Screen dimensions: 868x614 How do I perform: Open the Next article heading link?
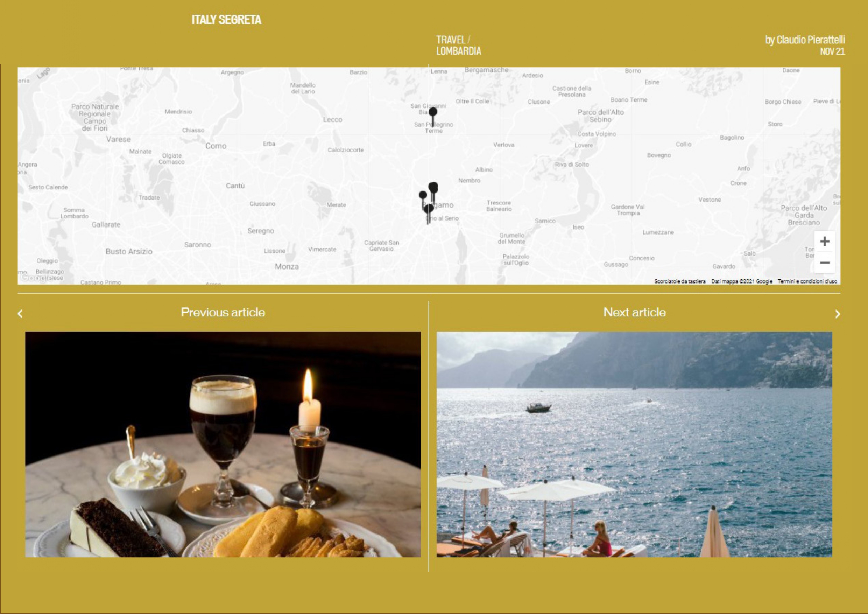634,312
